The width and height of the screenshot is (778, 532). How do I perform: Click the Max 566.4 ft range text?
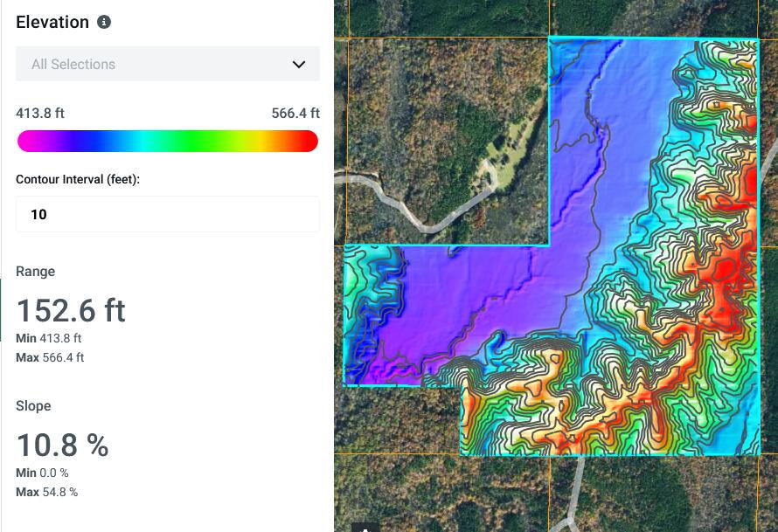pos(50,357)
